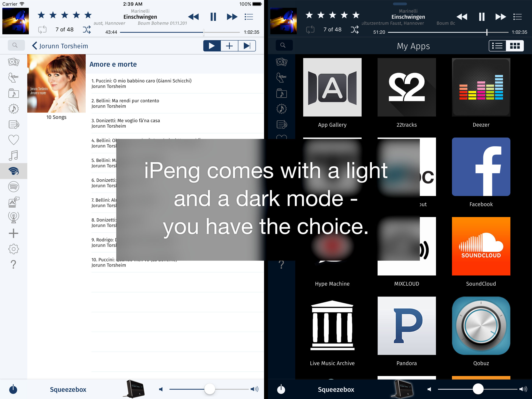Tap Amore e morte album cover
The width and height of the screenshot is (532, 399).
(56, 83)
